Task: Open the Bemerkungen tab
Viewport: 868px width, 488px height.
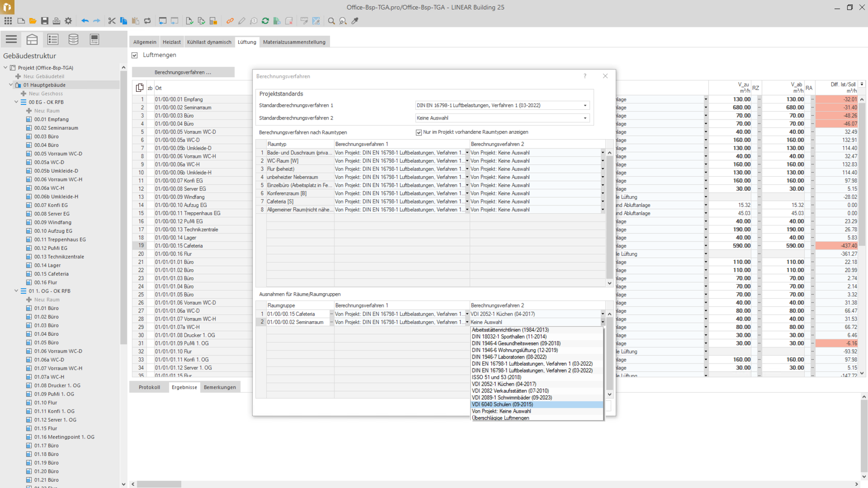Action: [220, 387]
